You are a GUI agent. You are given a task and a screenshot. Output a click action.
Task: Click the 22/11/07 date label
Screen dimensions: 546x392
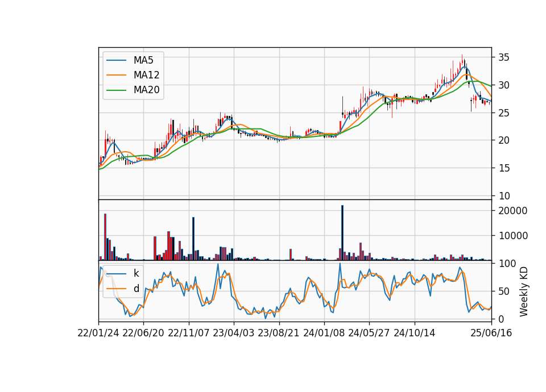189,333
